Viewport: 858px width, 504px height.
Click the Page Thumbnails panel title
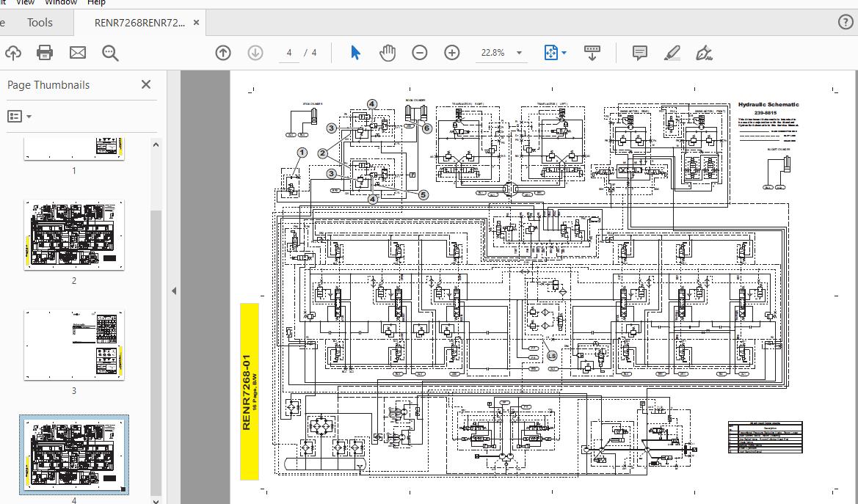pos(48,85)
